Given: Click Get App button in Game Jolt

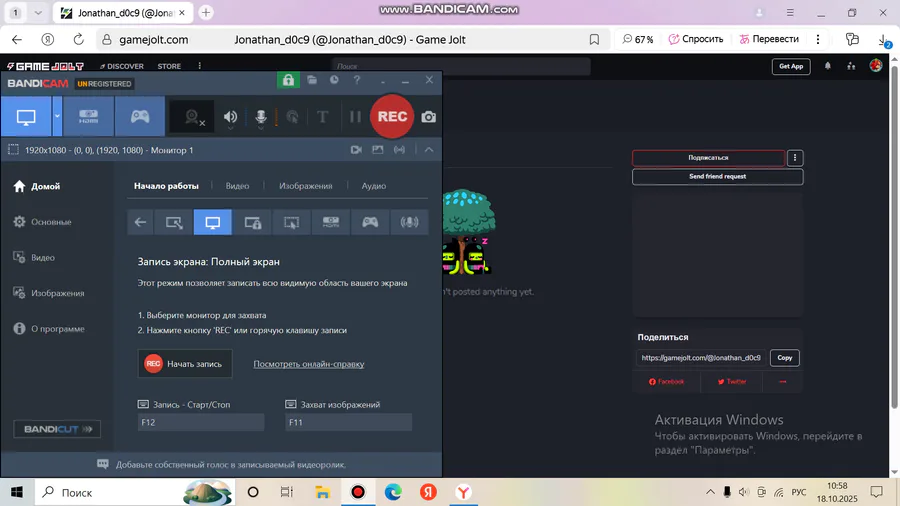Looking at the screenshot, I should pyautogui.click(x=791, y=67).
